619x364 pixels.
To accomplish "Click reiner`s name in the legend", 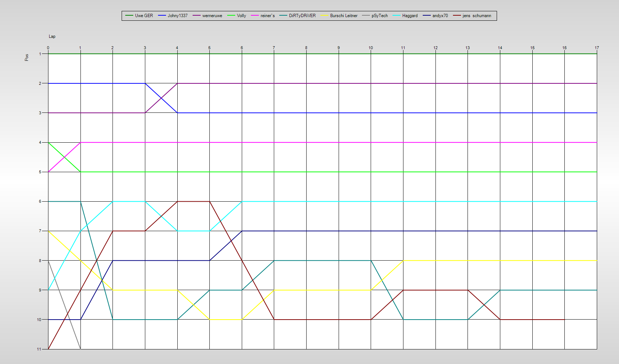I will [268, 16].
